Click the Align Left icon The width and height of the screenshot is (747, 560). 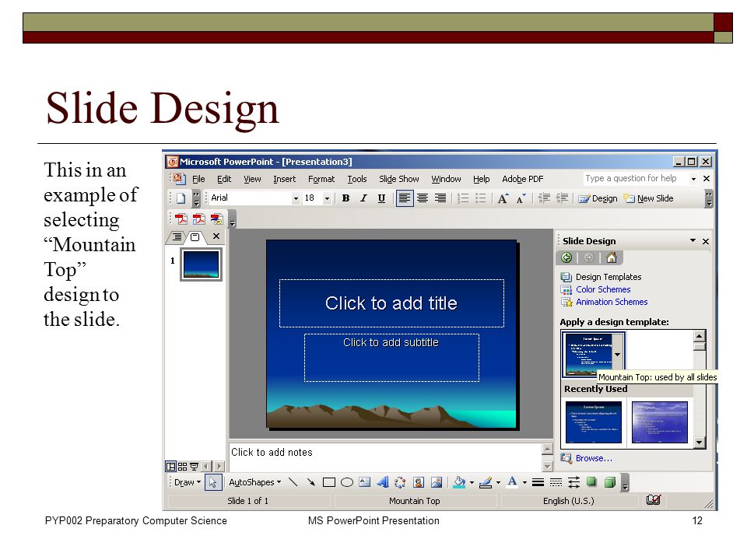click(x=405, y=198)
